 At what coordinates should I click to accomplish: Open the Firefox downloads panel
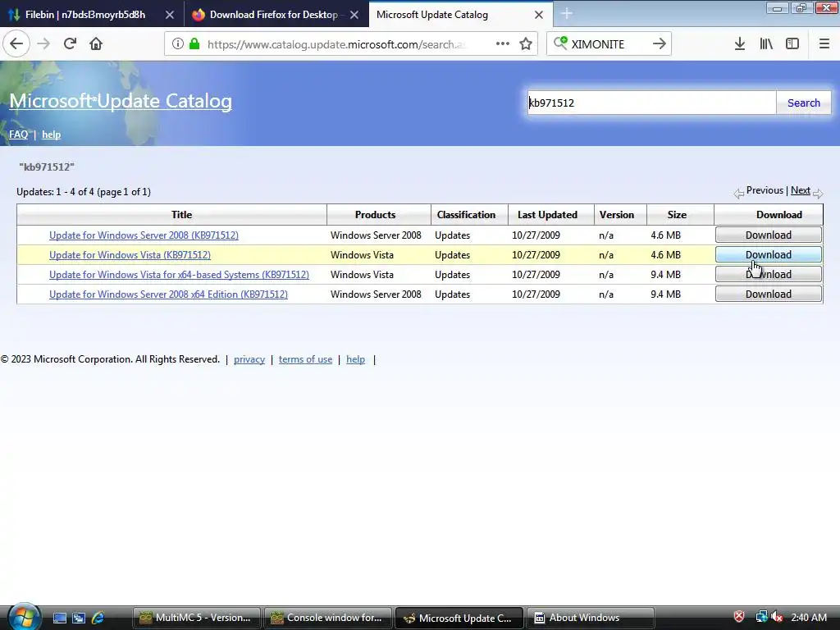(740, 44)
